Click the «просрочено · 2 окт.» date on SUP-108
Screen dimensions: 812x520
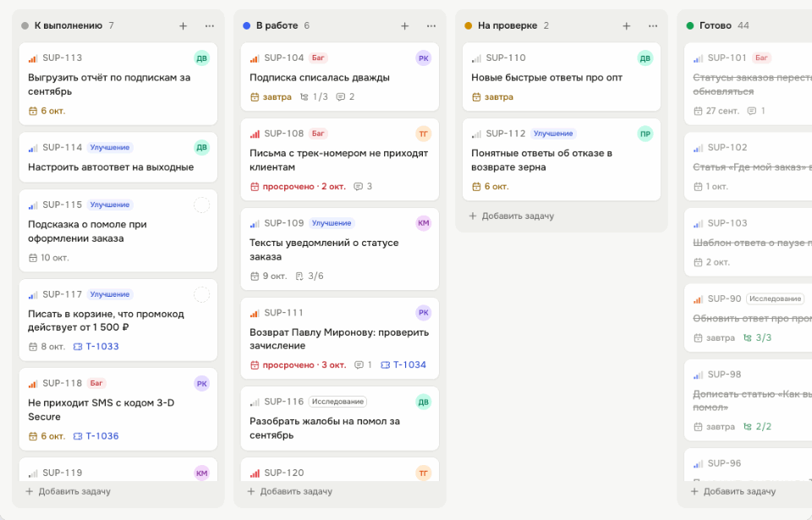coord(298,187)
